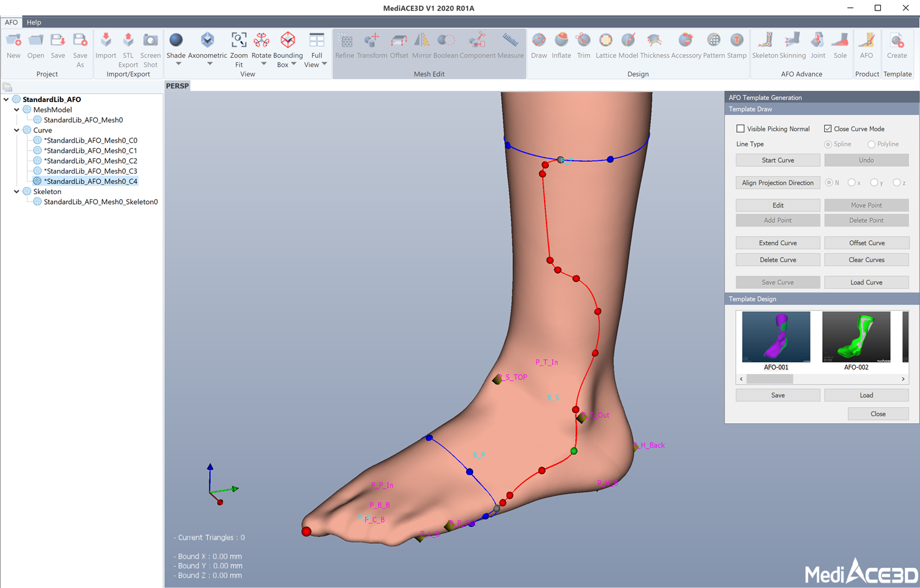Click the Create Template icon
This screenshot has width=920, height=588.
[897, 41]
